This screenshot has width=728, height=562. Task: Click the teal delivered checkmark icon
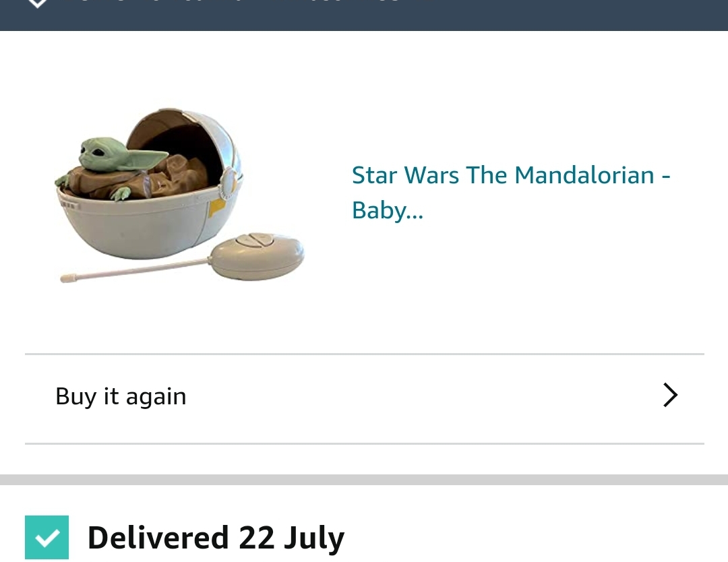[x=47, y=537]
